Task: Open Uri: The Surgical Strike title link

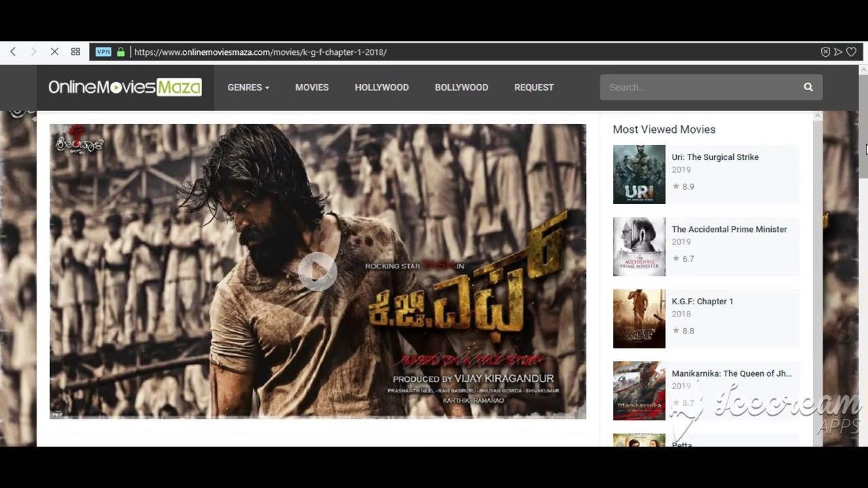Action: tap(715, 157)
